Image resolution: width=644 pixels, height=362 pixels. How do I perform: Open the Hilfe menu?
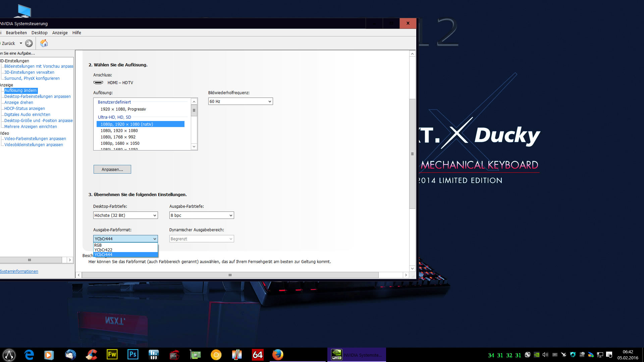click(76, 33)
